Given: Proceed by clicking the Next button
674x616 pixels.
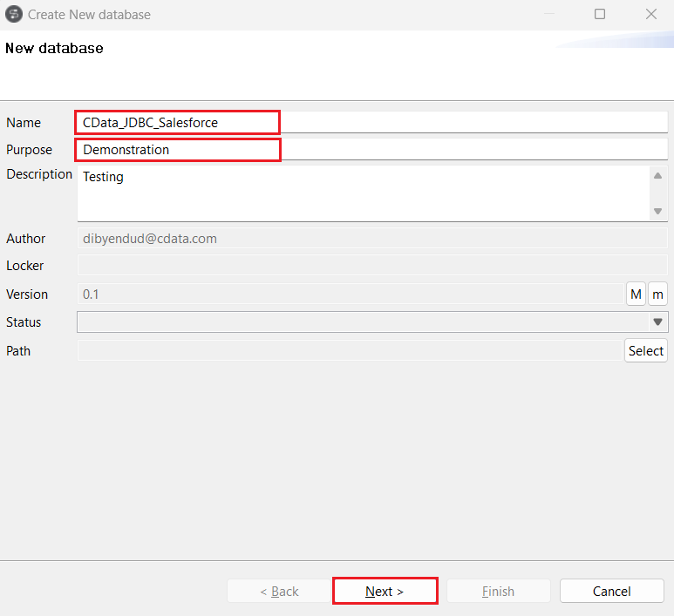Looking at the screenshot, I should pyautogui.click(x=385, y=591).
